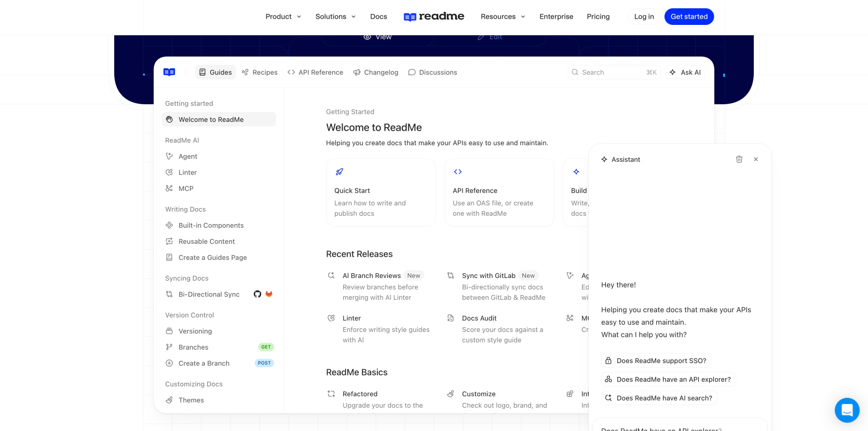Click the POST badge on Create a Branch
This screenshot has width=868, height=431.
click(x=264, y=363)
